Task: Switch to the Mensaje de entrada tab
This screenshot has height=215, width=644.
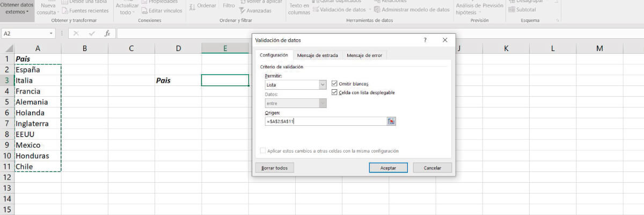Action: [318, 55]
